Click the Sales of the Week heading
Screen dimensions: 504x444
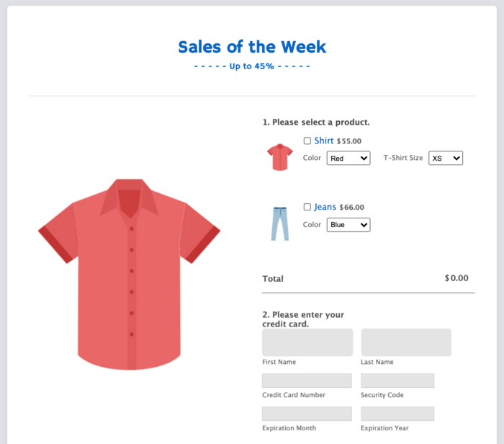pyautogui.click(x=252, y=48)
